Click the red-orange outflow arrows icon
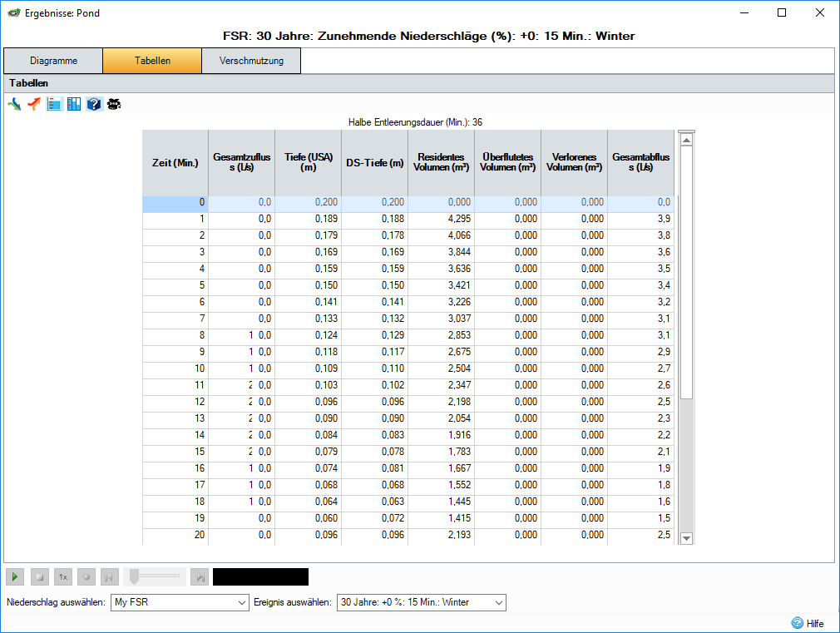 [34, 104]
